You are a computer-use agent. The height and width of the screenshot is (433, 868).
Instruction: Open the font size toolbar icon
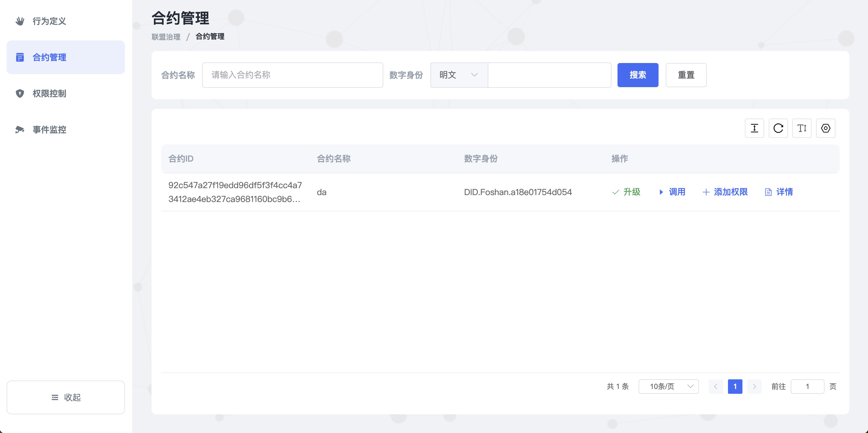click(802, 128)
